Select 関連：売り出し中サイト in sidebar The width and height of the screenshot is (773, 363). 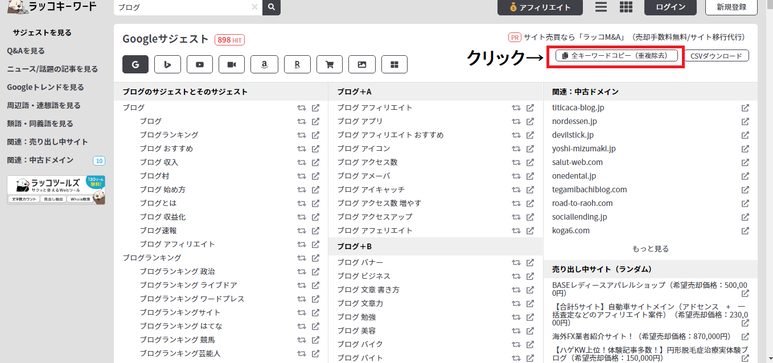[x=47, y=142]
